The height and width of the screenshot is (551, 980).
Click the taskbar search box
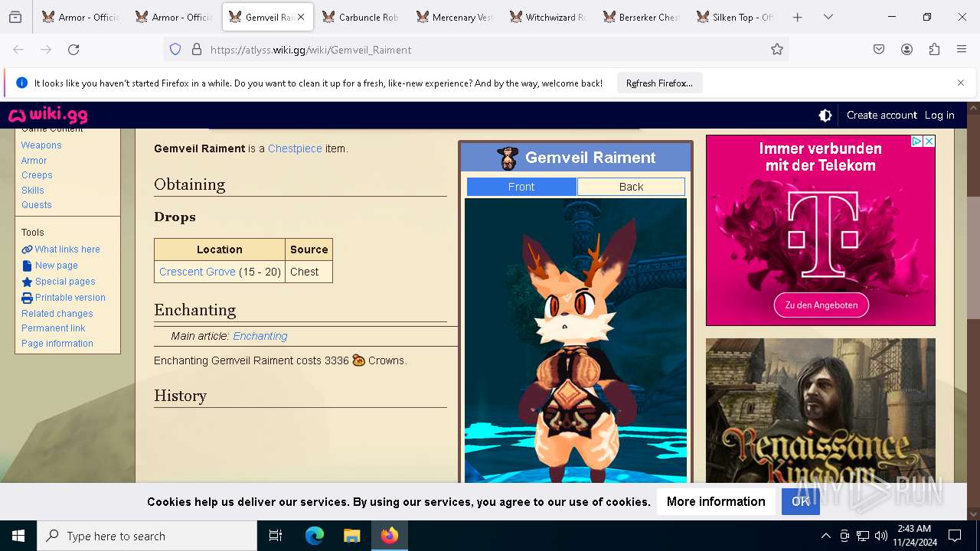(x=147, y=536)
